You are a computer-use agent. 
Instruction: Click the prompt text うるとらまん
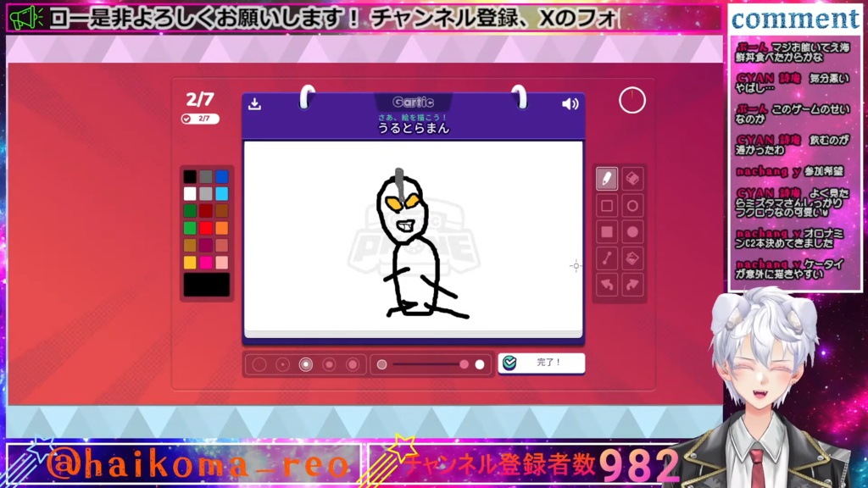point(414,129)
